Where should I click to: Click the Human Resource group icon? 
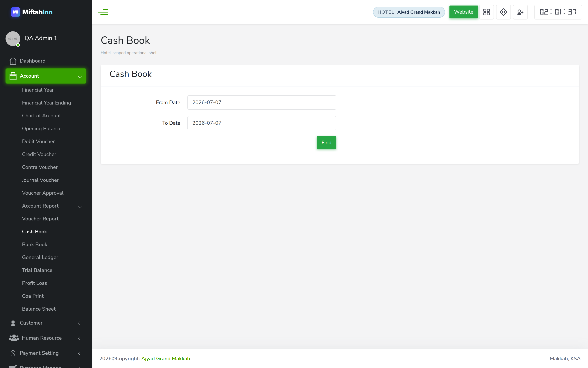pyautogui.click(x=14, y=338)
